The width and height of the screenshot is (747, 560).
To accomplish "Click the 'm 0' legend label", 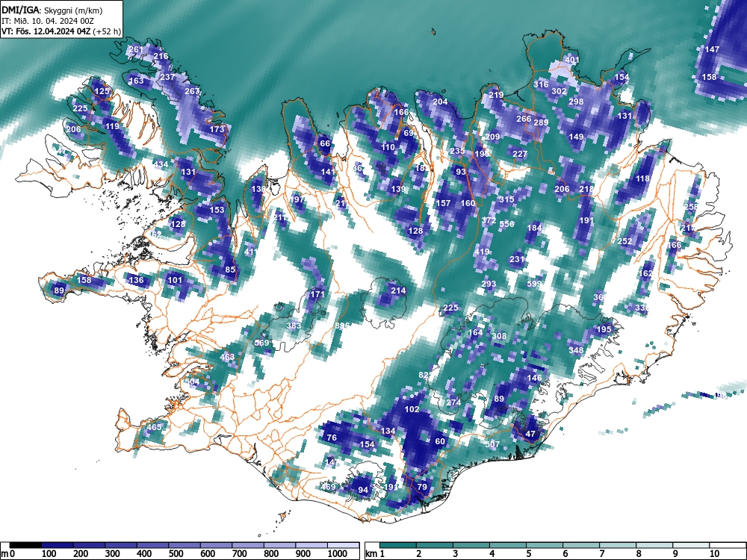I will [x=8, y=554].
